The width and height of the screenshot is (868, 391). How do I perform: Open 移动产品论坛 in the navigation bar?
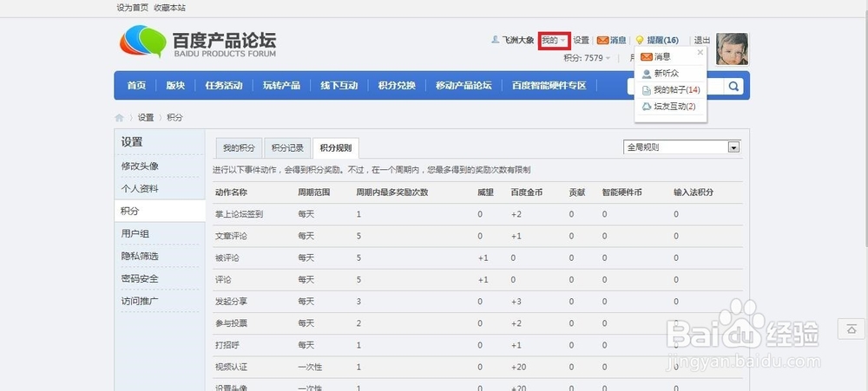click(x=464, y=86)
